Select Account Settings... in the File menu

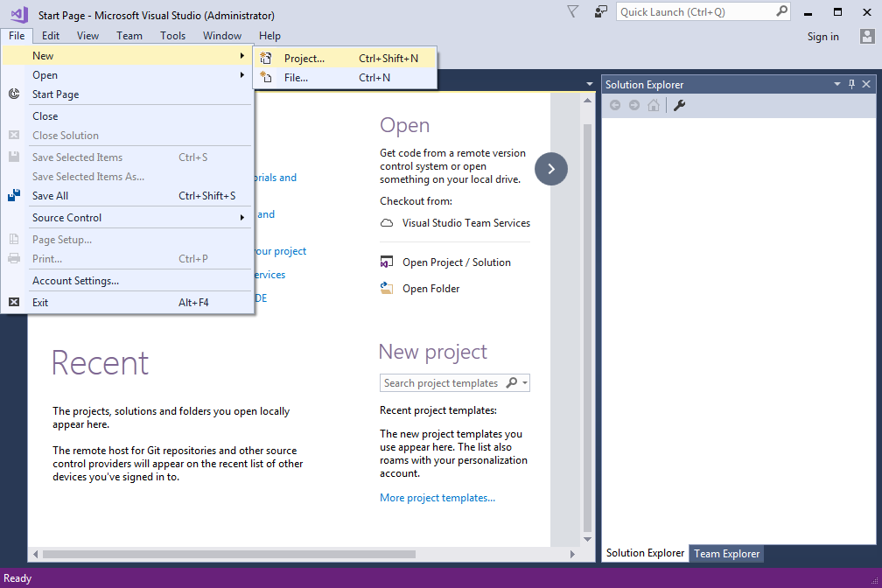click(x=127, y=280)
